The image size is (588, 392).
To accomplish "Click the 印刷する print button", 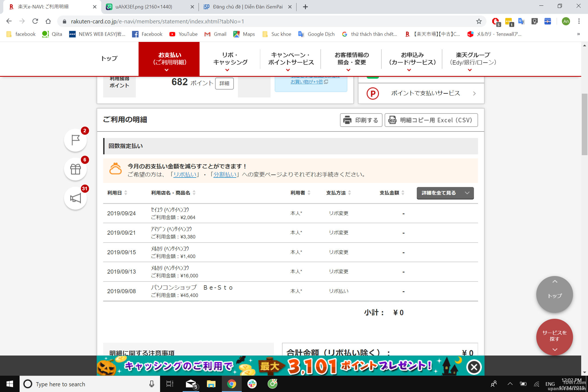I will [361, 120].
